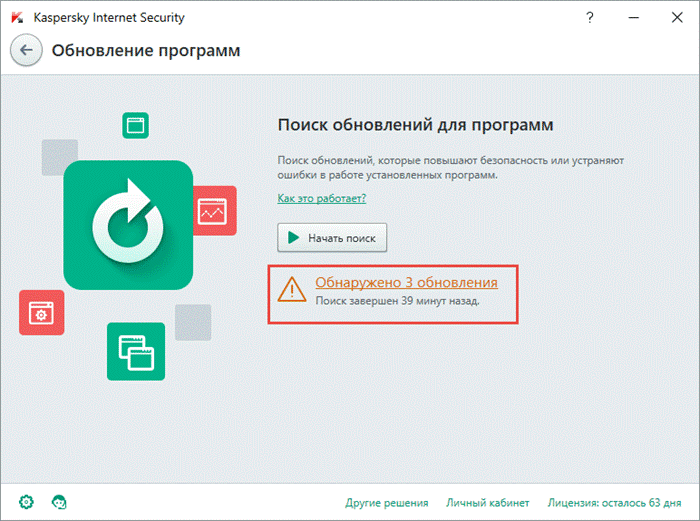Image resolution: width=700 pixels, height=521 pixels.
Task: Close the Kaspersky Internet Security window
Action: click(x=677, y=17)
